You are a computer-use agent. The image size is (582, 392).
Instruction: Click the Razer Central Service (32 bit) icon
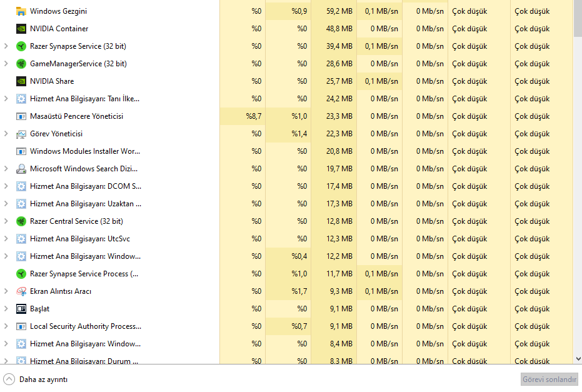[21, 221]
